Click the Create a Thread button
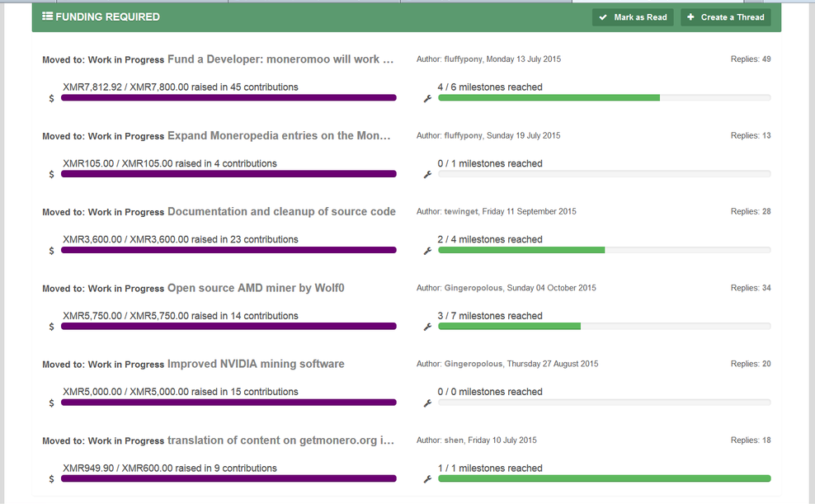 (726, 17)
